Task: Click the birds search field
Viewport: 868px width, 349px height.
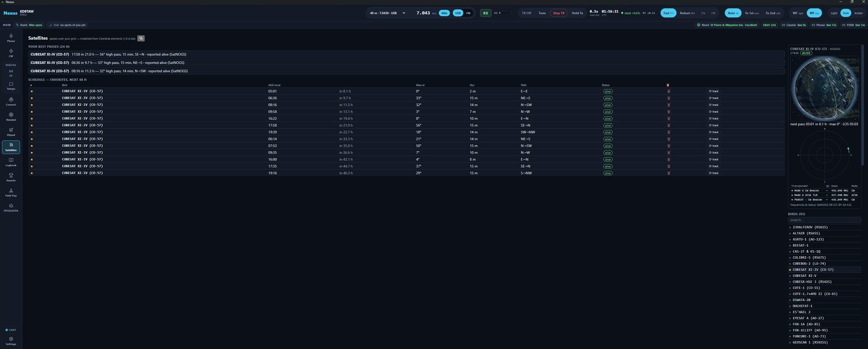Action: (x=824, y=220)
